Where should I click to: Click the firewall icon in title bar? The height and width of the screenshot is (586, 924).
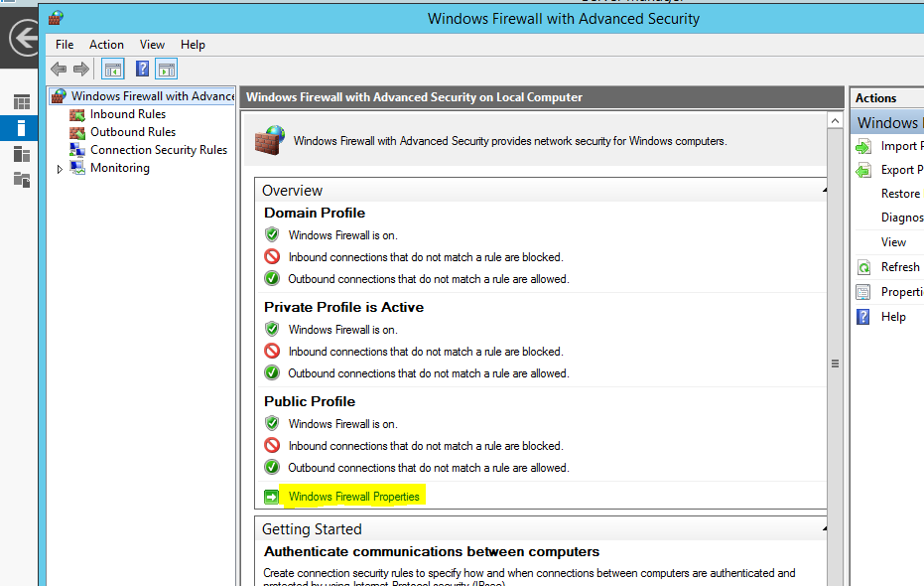tap(56, 18)
